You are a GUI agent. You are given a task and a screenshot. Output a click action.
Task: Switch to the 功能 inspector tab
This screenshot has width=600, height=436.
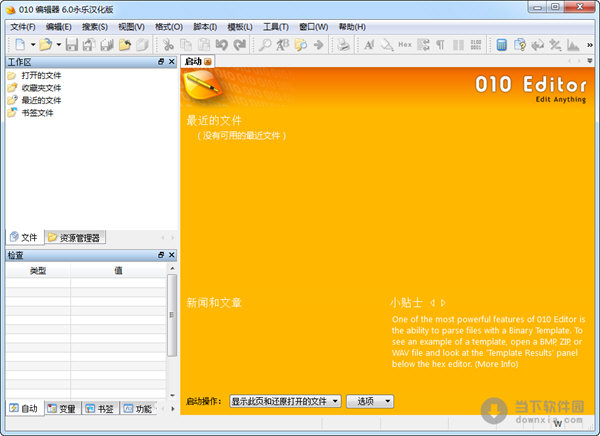139,409
